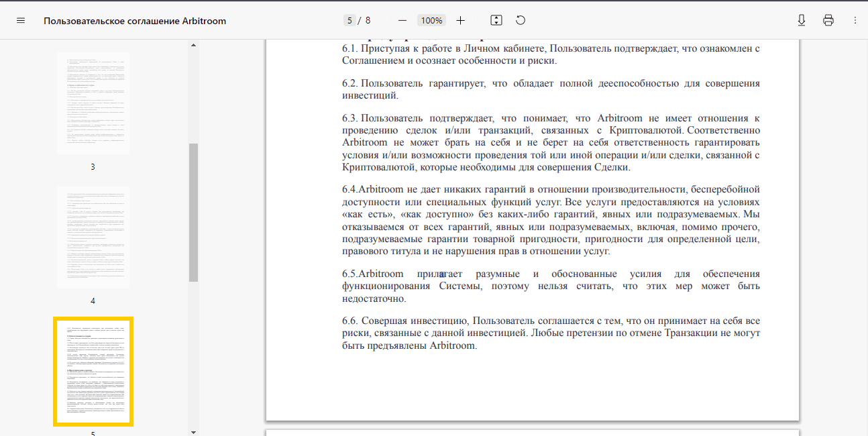This screenshot has width=868, height=436.
Task: Click the zoom out minus icon
Action: click(402, 21)
